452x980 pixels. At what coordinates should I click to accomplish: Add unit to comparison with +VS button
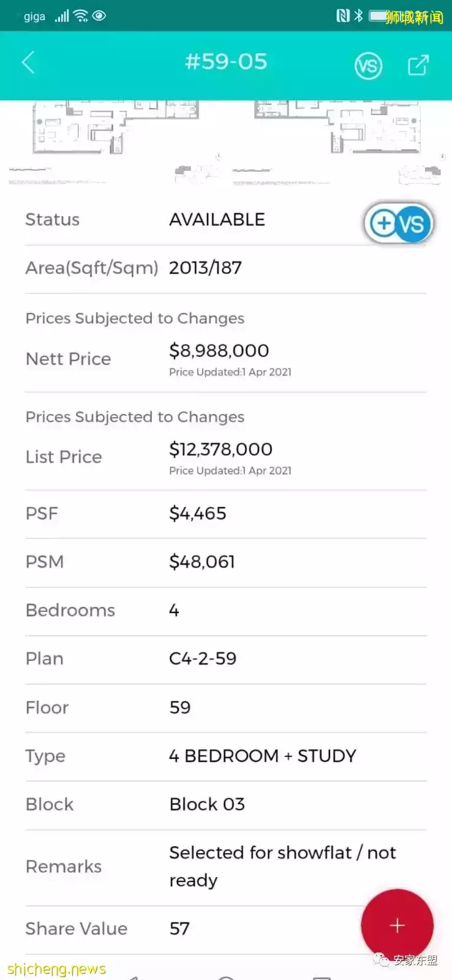coord(399,224)
